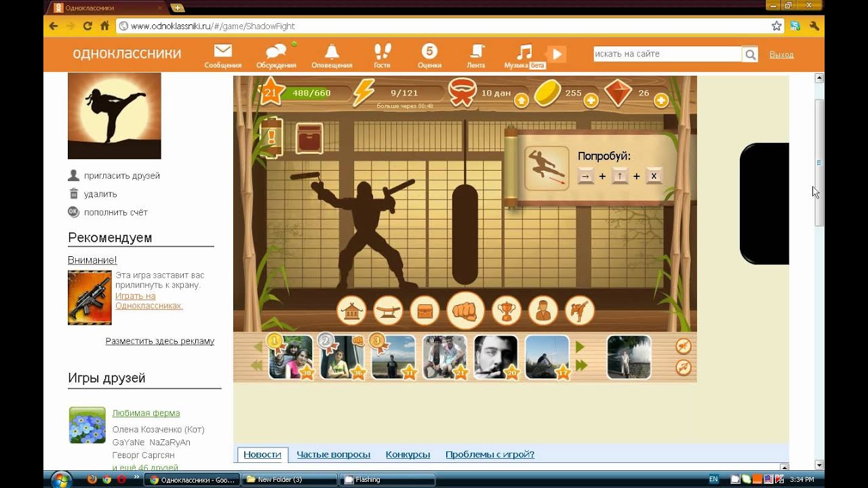Viewport: 868px width, 488px height.
Task: Open the Лента feed icon
Action: click(x=477, y=56)
